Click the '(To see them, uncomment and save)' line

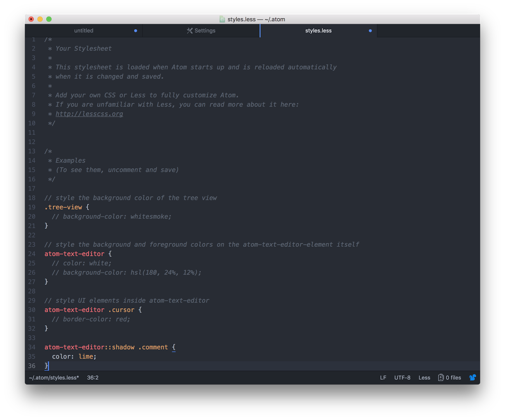(117, 170)
